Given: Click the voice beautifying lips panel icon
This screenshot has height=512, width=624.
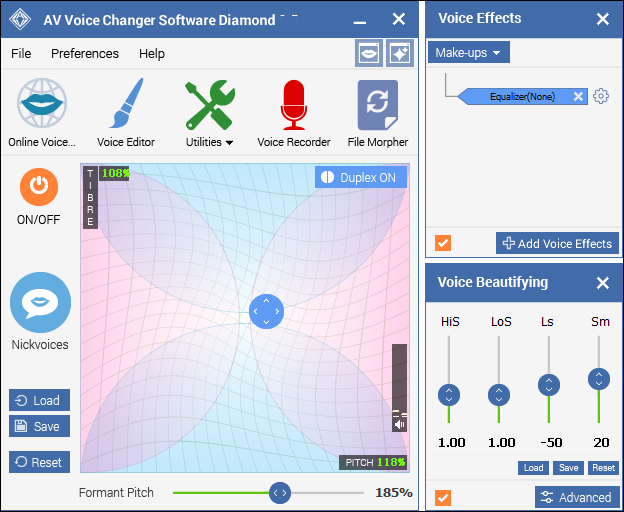Looking at the screenshot, I should [x=369, y=53].
